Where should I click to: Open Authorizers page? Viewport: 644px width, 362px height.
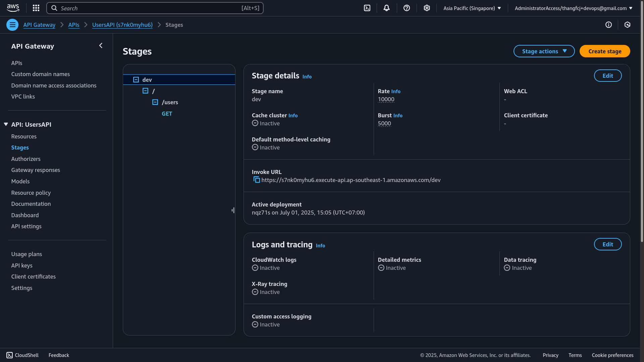[x=26, y=159]
